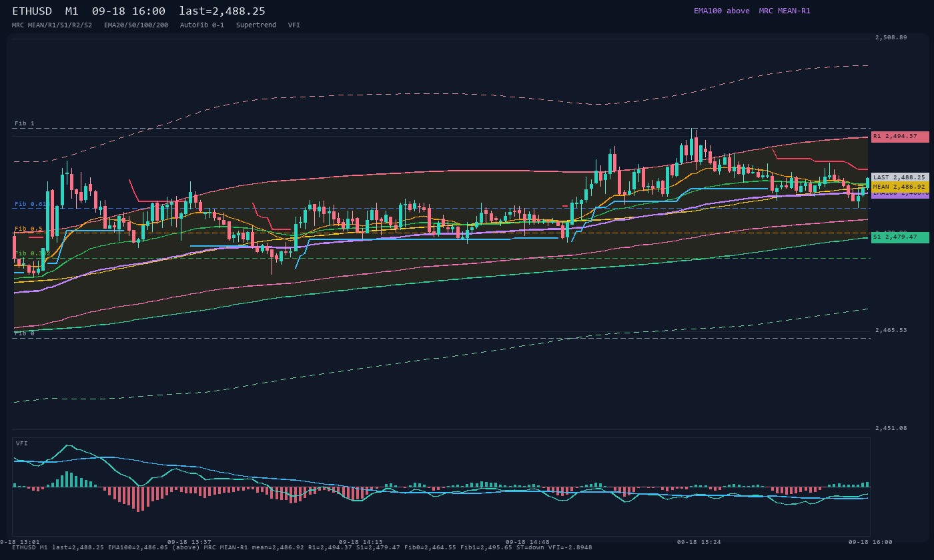The width and height of the screenshot is (934, 560).
Task: Click the 09-18 14:48 time axis label
Action: pyautogui.click(x=528, y=542)
